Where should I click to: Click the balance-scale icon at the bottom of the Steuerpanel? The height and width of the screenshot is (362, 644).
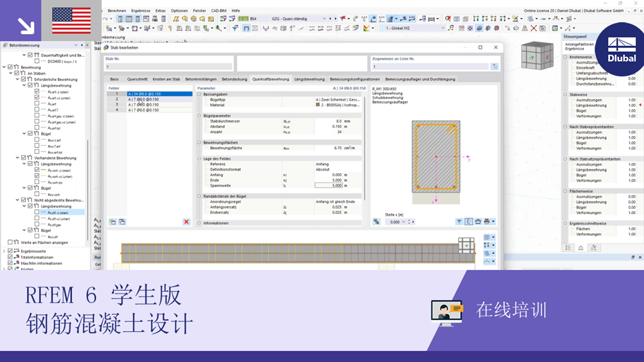(x=581, y=248)
